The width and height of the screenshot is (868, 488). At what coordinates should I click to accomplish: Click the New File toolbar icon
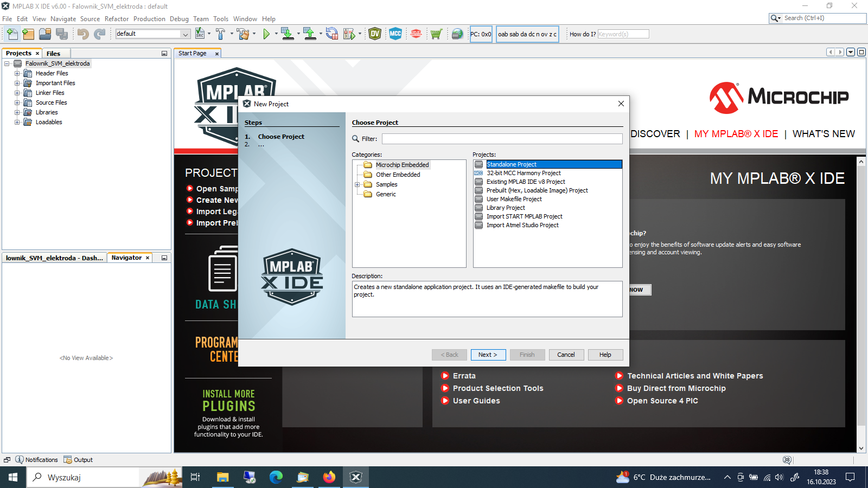tap(12, 34)
